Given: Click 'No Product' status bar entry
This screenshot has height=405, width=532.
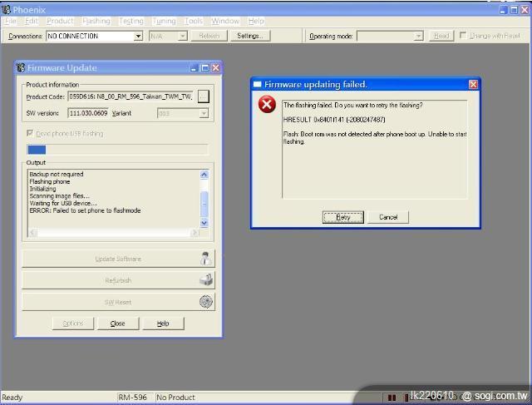Looking at the screenshot, I should (x=175, y=398).
